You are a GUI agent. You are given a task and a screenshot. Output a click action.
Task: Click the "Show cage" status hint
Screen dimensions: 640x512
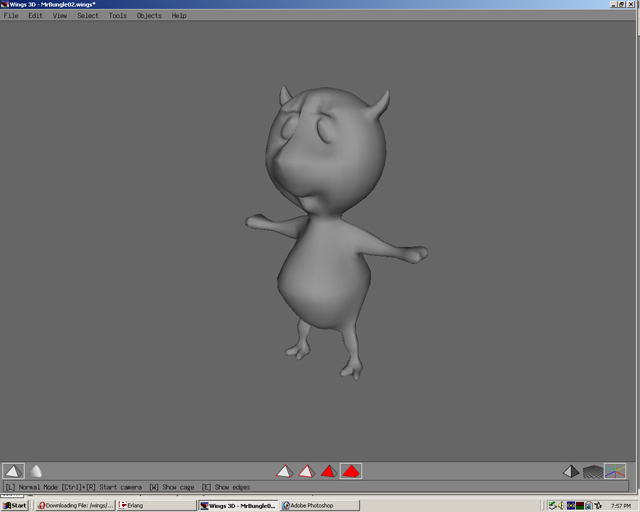click(178, 487)
